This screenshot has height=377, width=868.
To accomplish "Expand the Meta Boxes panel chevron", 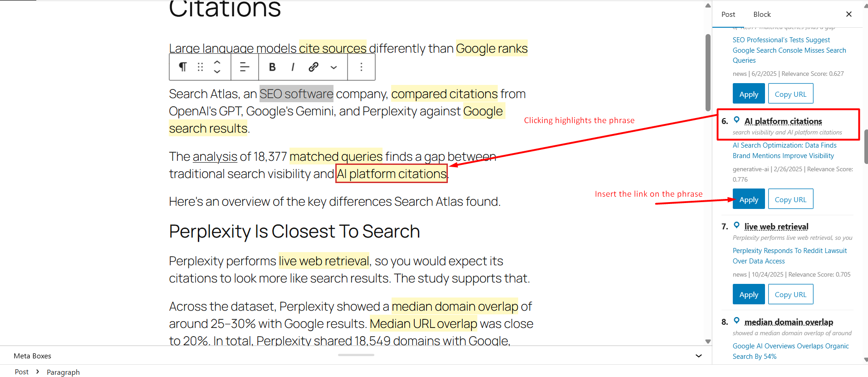I will pos(698,356).
